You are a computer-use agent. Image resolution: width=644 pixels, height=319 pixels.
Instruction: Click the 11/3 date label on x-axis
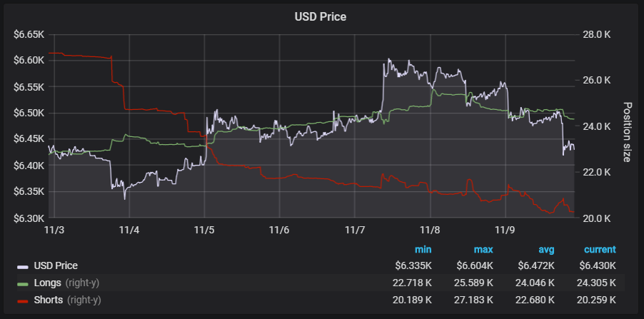(54, 231)
